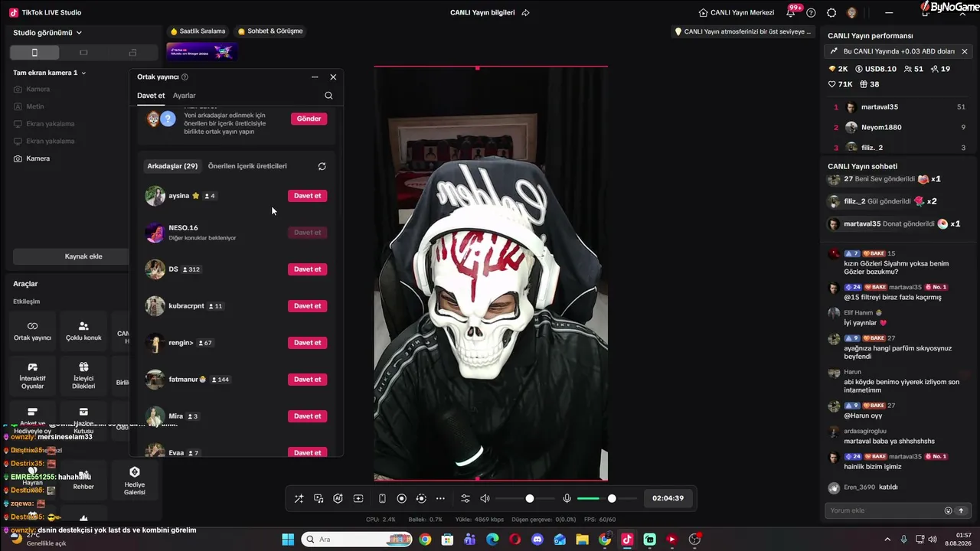Invite kubracrpnt with Davet et
The width and height of the screenshot is (980, 551).
tap(308, 306)
